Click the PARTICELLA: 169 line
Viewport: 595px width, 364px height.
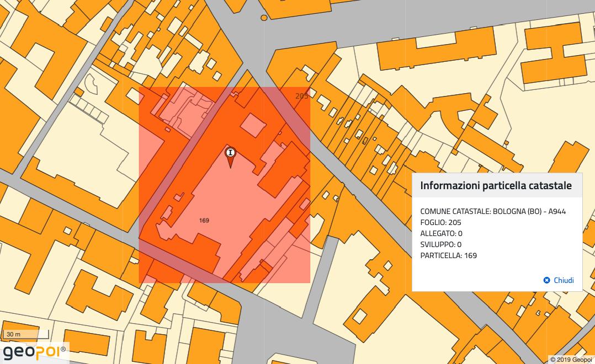(448, 255)
